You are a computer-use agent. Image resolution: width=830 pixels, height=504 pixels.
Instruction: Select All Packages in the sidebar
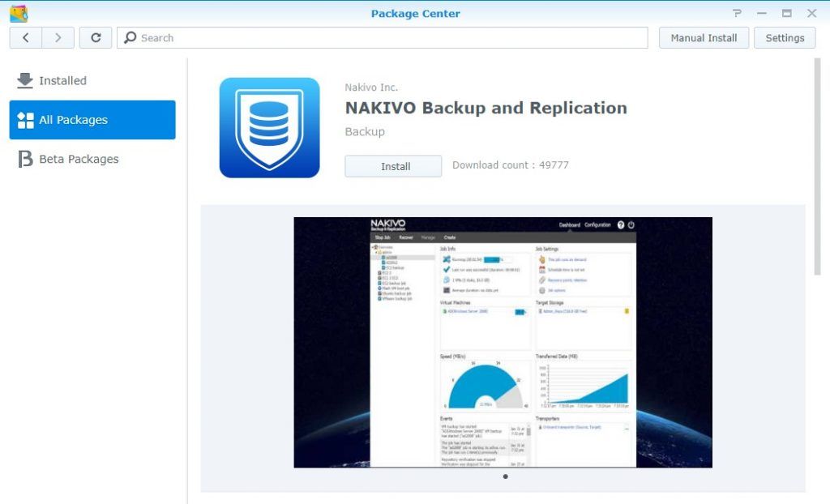(92, 120)
